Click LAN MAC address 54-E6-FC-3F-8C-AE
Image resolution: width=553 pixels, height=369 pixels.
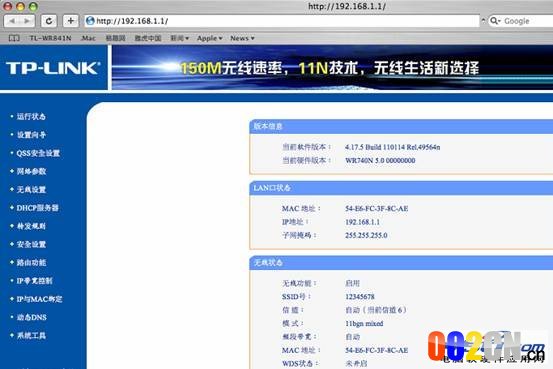(x=377, y=208)
